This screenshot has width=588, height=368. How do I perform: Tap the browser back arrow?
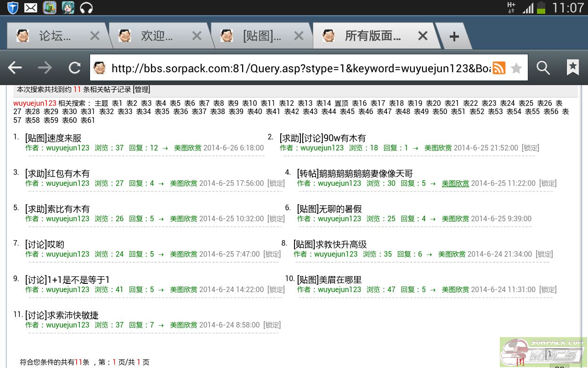[x=15, y=68]
